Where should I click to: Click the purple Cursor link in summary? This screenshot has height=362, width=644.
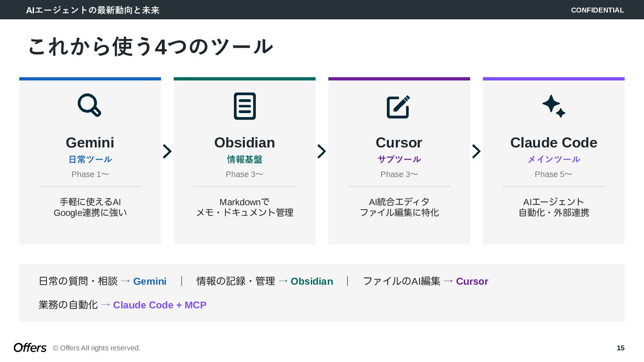point(472,282)
